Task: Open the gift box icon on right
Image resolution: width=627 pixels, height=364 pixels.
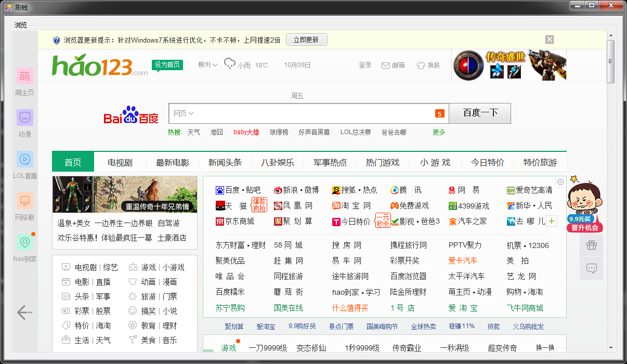Action: coord(591,245)
